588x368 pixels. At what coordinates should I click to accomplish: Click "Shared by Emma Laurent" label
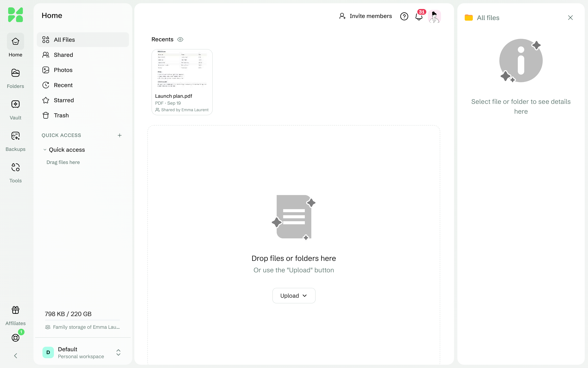[185, 110]
